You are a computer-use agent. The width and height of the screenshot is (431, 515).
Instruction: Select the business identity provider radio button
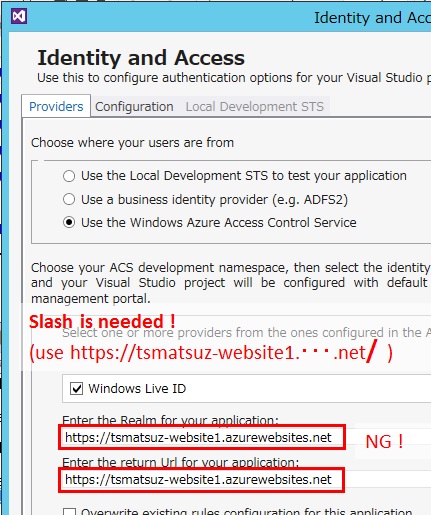(x=69, y=199)
